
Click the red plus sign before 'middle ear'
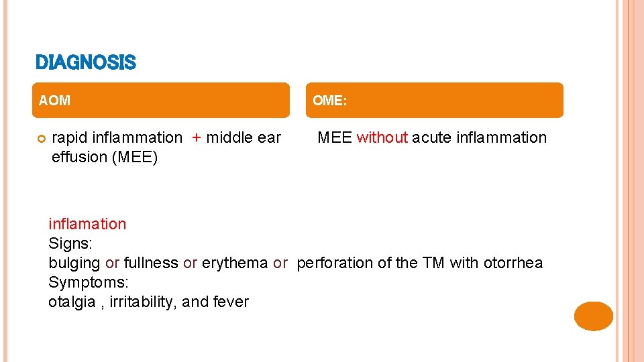coord(197,137)
